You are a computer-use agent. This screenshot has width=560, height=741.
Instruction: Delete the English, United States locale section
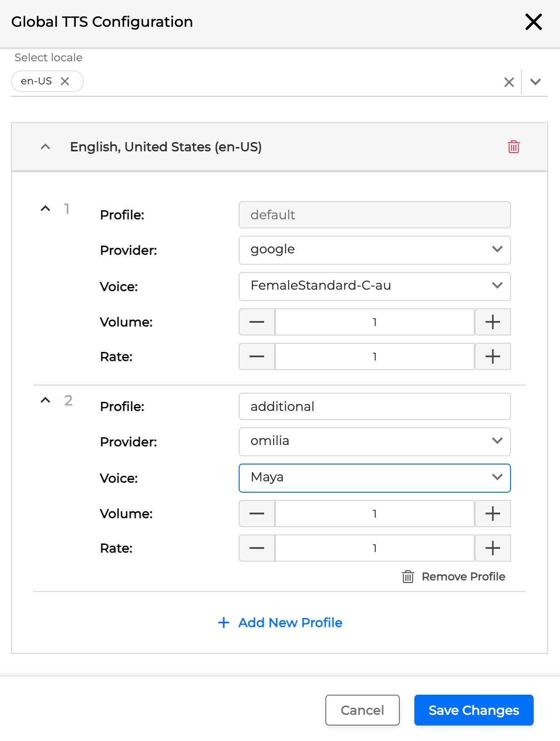(513, 147)
